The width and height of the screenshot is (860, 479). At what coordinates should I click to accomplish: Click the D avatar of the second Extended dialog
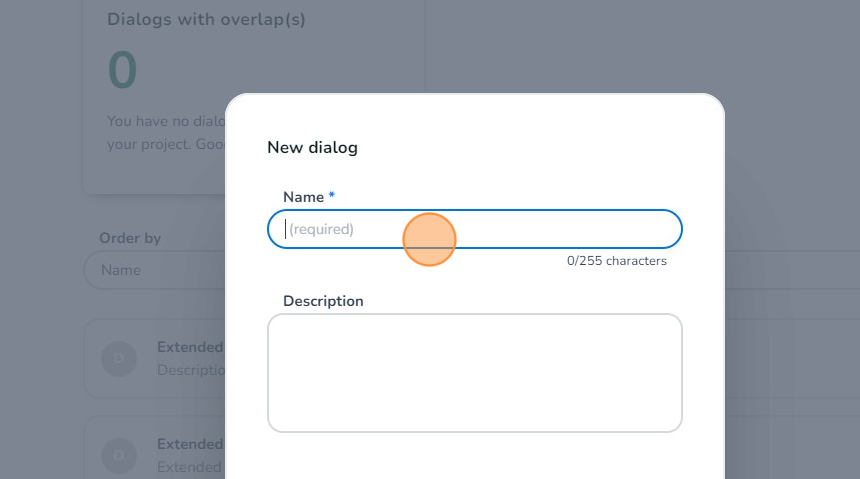tap(119, 455)
